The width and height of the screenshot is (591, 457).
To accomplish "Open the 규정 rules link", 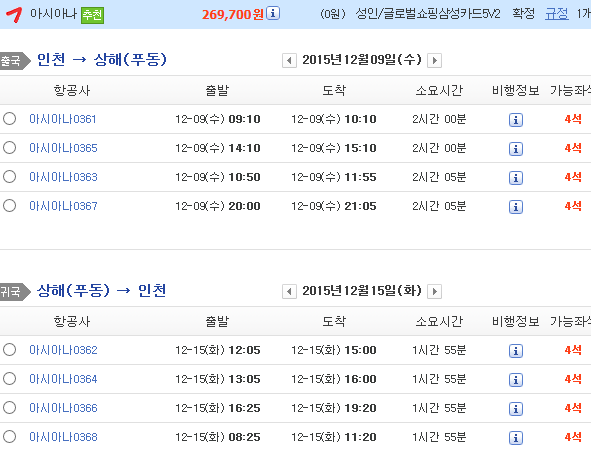I will [556, 14].
